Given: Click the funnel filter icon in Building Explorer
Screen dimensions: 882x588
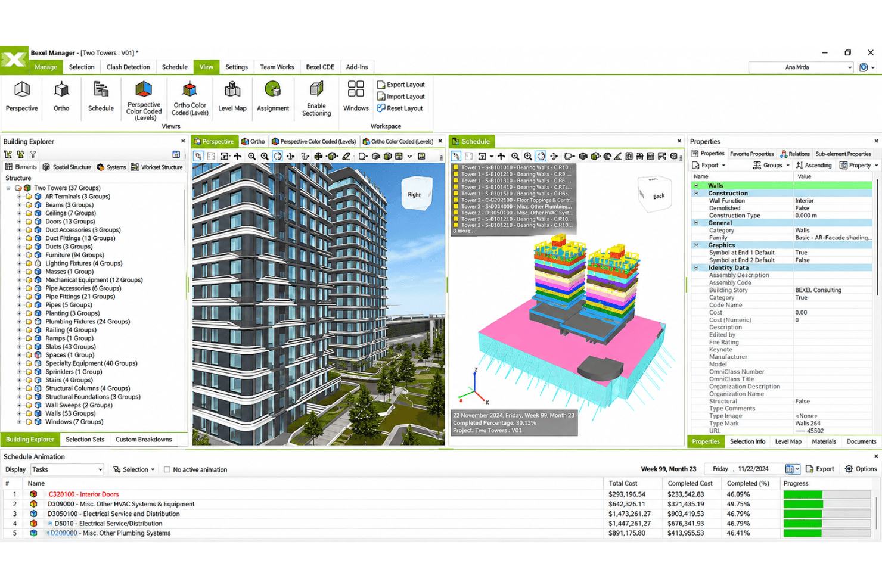Looking at the screenshot, I should (33, 154).
